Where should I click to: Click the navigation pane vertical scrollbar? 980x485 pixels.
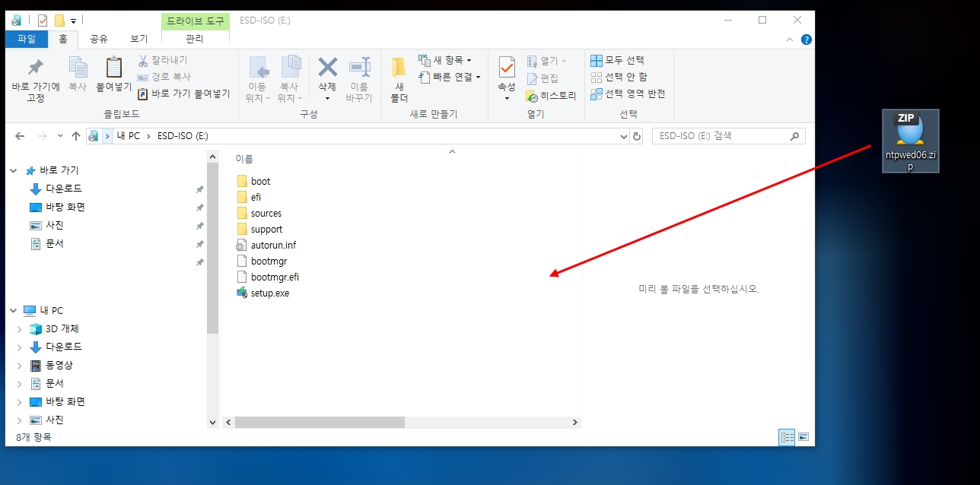point(213,247)
